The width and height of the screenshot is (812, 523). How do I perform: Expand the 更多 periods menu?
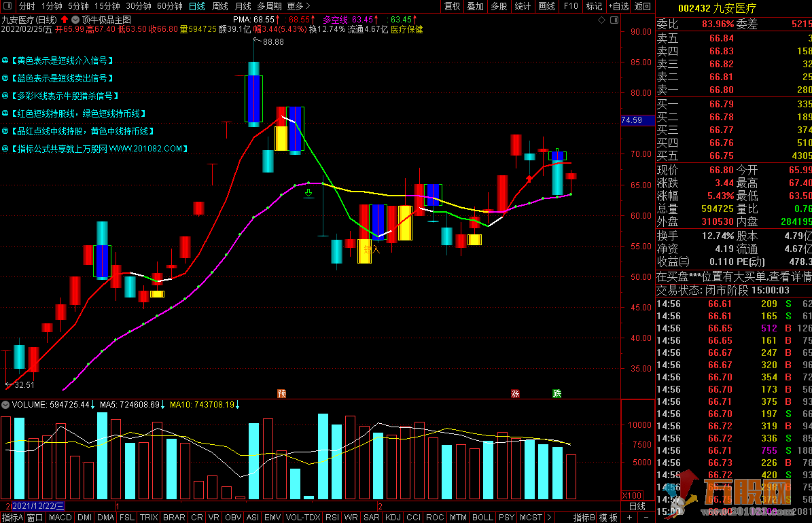click(298, 6)
